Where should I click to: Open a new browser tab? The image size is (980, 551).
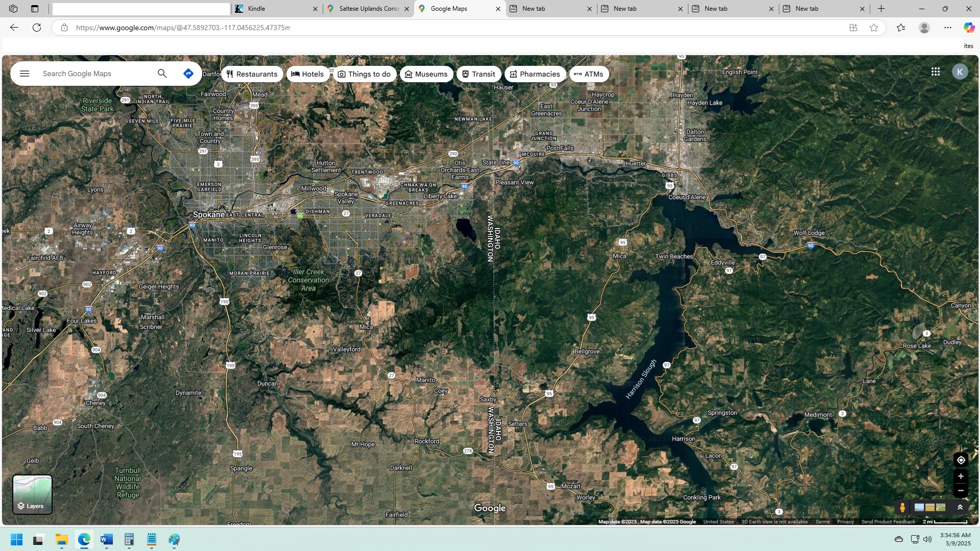881,9
